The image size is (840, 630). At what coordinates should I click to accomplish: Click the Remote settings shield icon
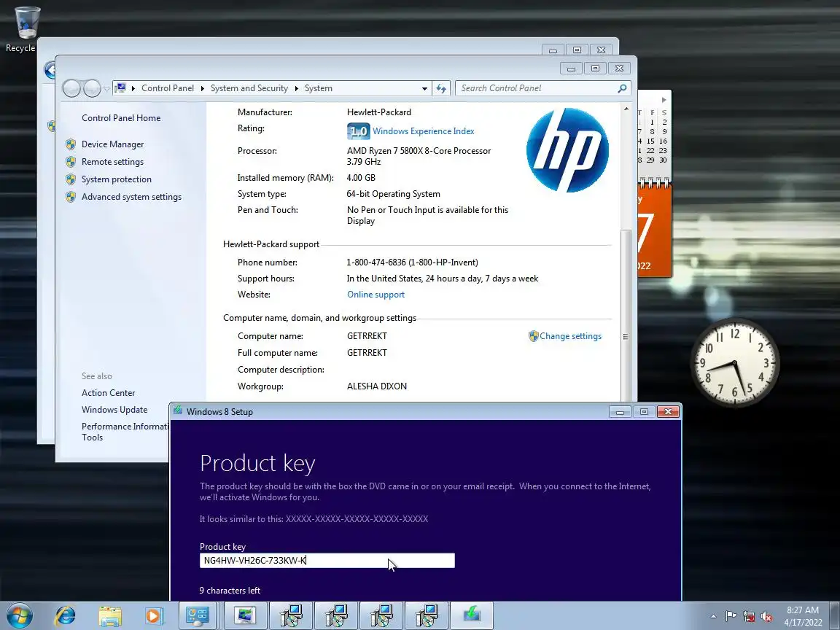point(71,161)
